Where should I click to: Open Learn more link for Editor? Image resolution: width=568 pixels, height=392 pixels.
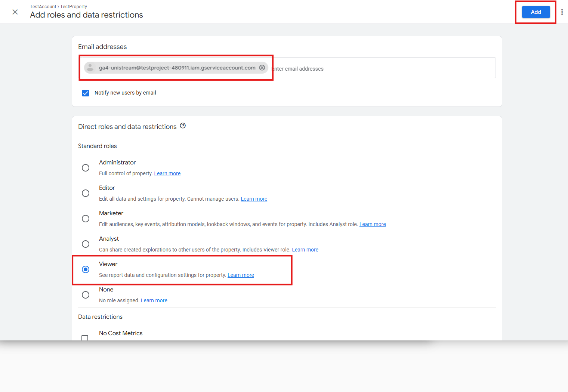tap(254, 199)
